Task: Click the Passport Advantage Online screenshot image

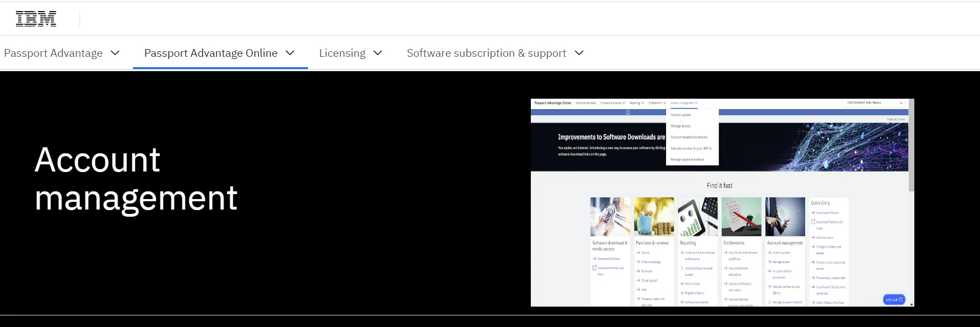Action: [x=722, y=202]
